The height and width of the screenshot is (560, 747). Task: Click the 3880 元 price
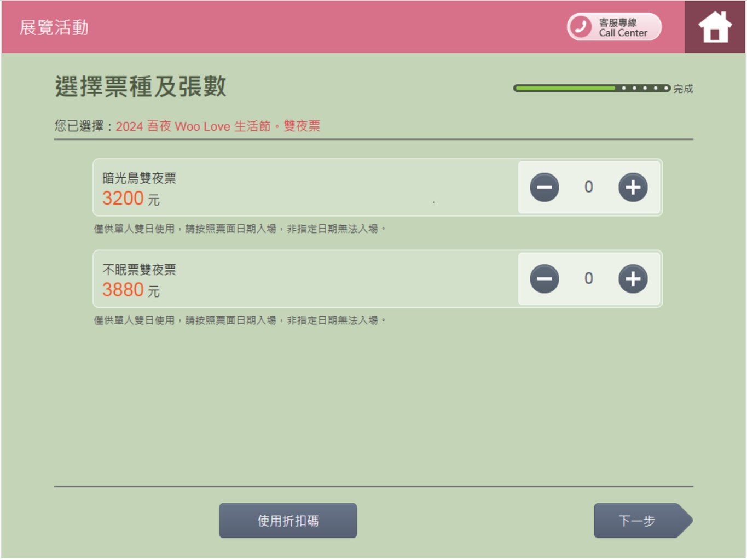pyautogui.click(x=131, y=290)
